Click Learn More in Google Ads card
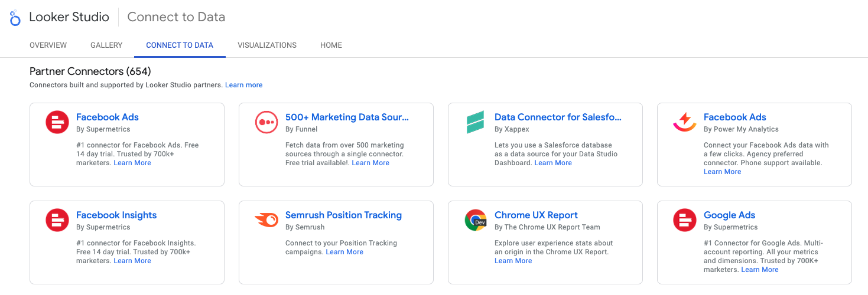This screenshot has width=868, height=295. [x=759, y=270]
